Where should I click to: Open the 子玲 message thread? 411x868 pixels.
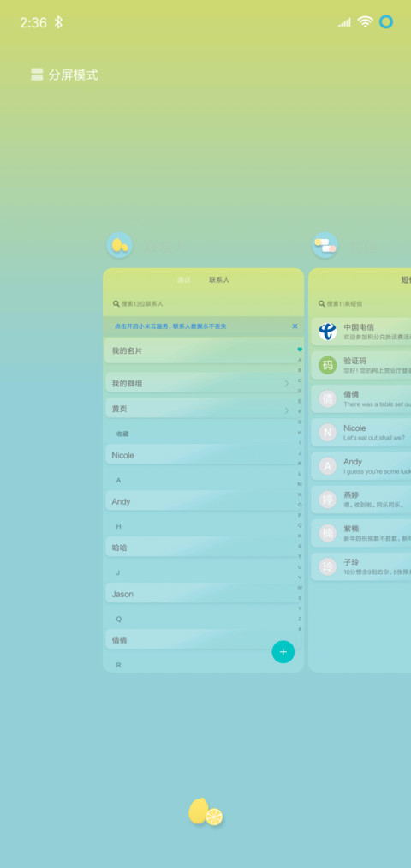361,566
